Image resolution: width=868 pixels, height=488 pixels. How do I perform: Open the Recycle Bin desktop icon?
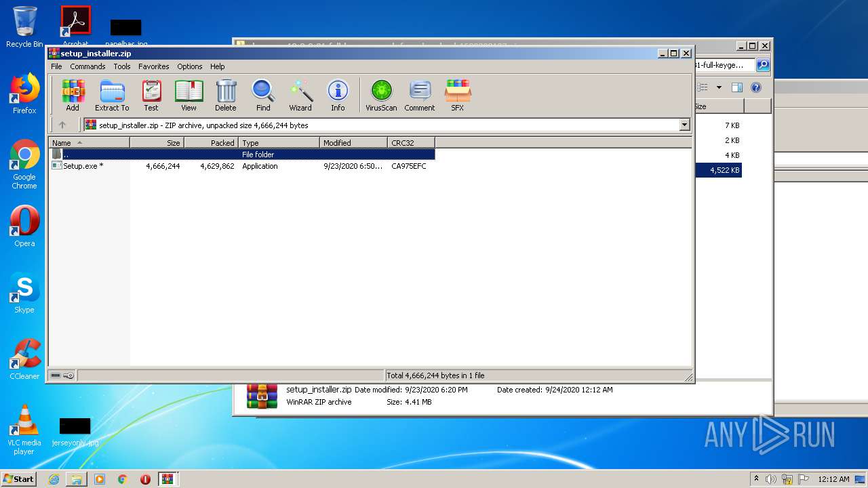point(24,27)
